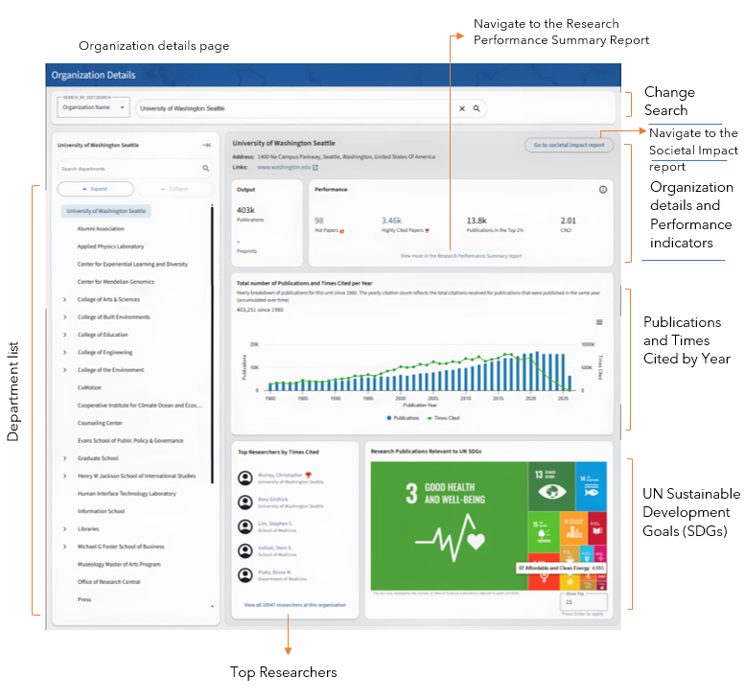
Task: Toggle Publications series in chart legend
Action: (x=403, y=418)
